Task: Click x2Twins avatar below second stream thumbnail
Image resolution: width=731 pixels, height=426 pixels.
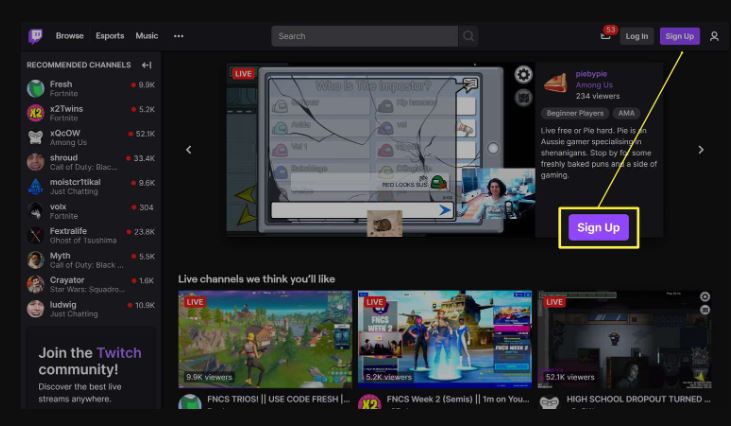Action: 369,402
